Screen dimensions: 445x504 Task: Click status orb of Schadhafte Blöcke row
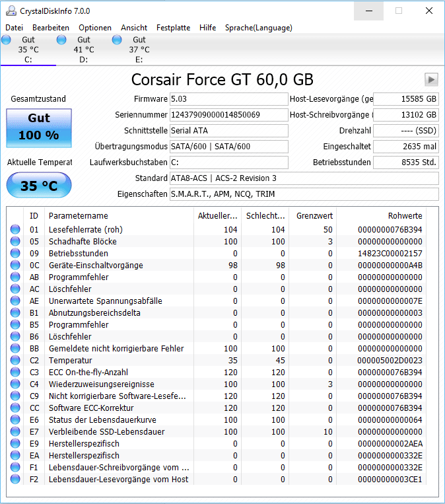point(15,241)
